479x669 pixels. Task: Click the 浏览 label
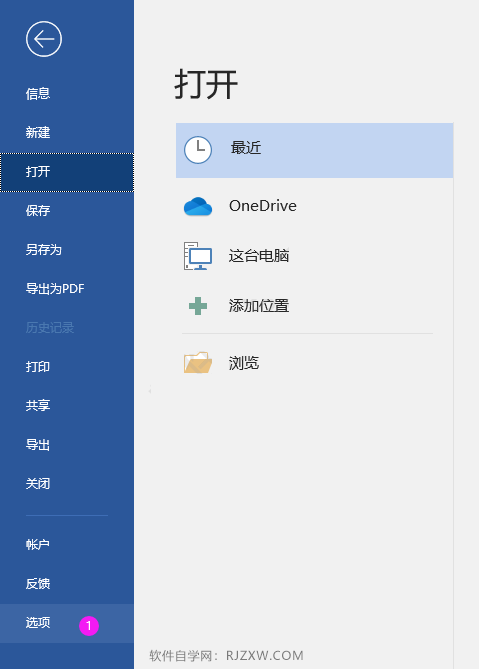[x=244, y=363]
